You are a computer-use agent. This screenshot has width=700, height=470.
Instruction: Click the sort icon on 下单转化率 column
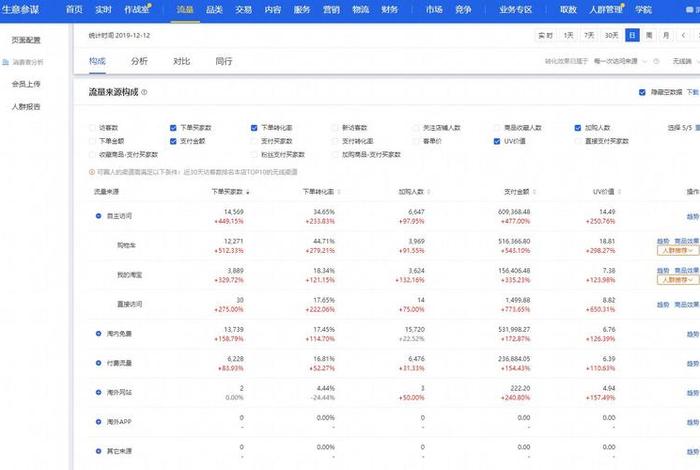339,192
